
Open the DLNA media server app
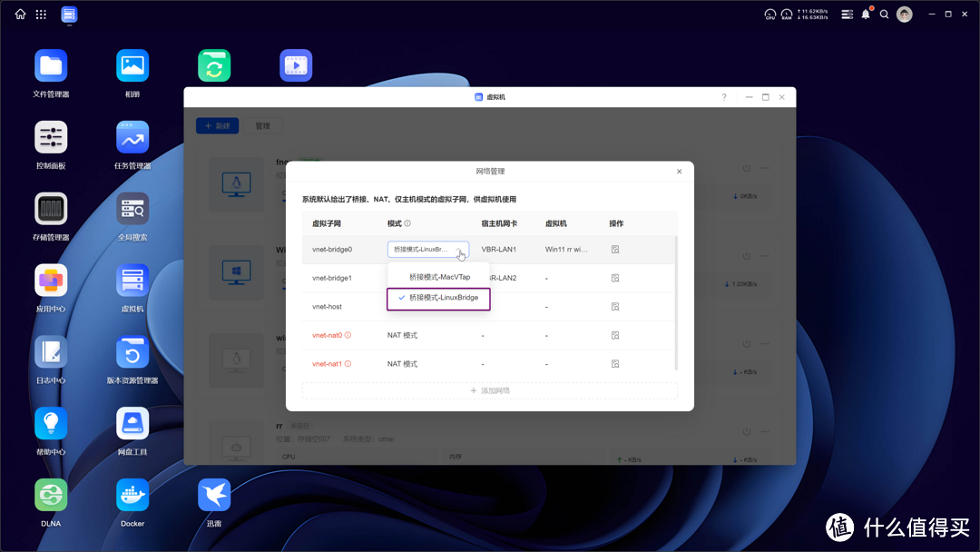51,495
